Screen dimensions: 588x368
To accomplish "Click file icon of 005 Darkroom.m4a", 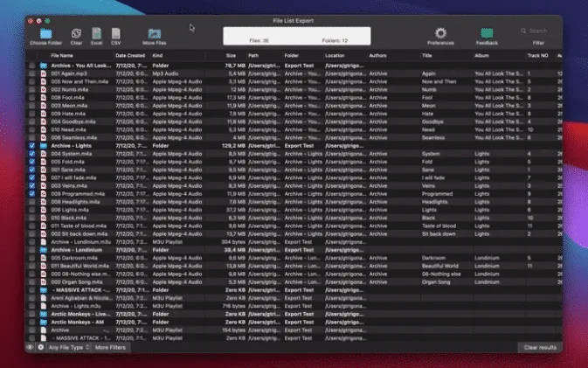I will tap(44, 258).
